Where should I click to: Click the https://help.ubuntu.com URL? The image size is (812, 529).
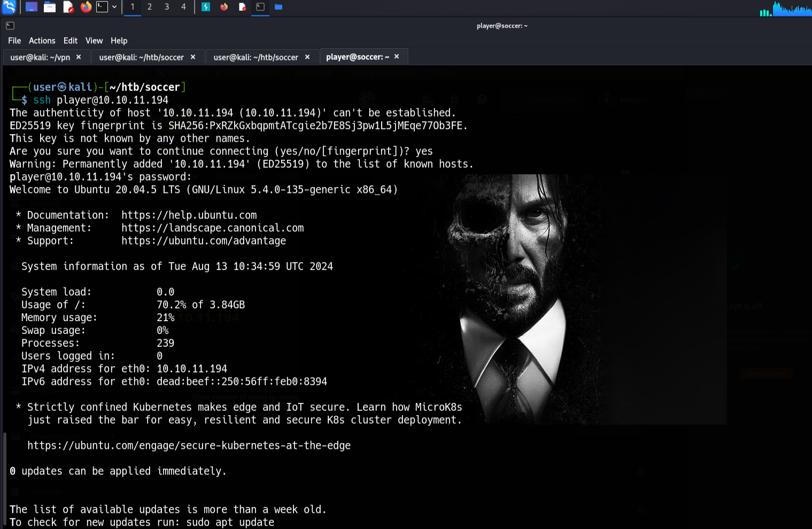[189, 215]
